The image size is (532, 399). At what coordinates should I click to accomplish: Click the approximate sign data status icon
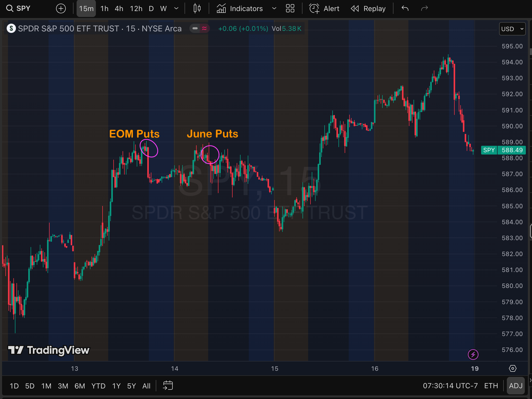tap(205, 28)
